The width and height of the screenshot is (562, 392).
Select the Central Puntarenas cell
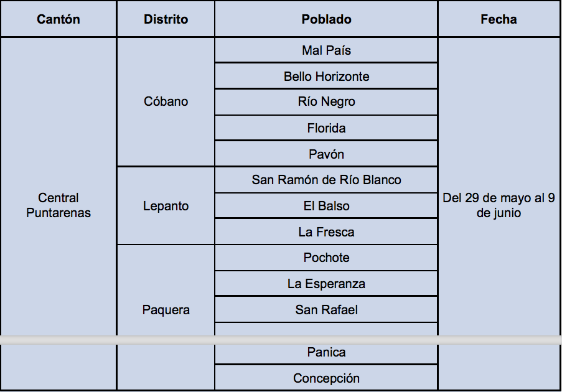click(59, 205)
